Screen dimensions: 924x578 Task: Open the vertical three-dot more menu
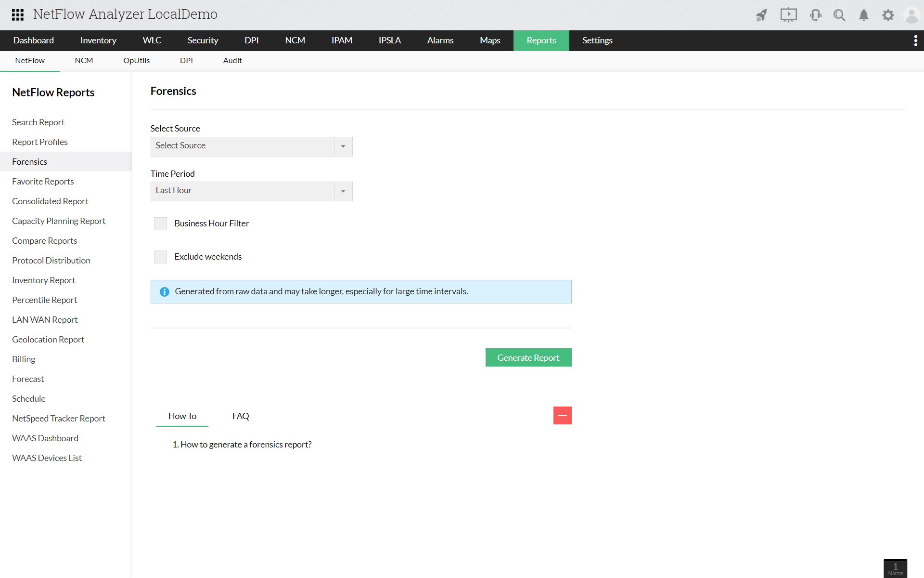click(915, 40)
